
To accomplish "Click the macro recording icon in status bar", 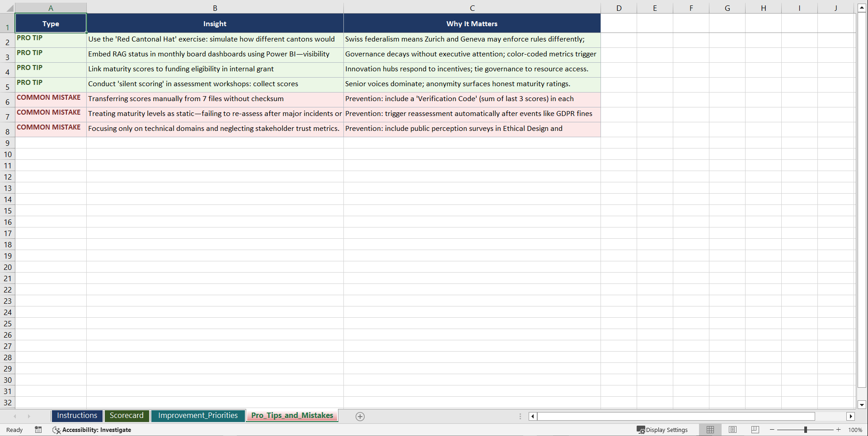I will pyautogui.click(x=38, y=430).
